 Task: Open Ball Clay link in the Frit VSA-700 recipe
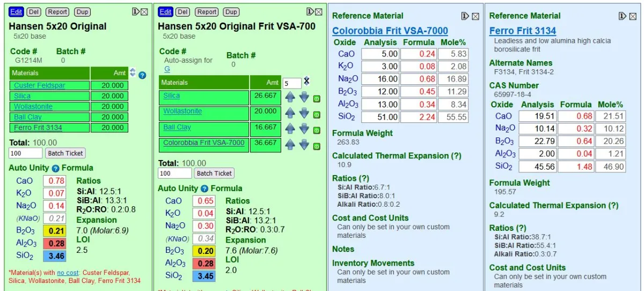click(177, 127)
